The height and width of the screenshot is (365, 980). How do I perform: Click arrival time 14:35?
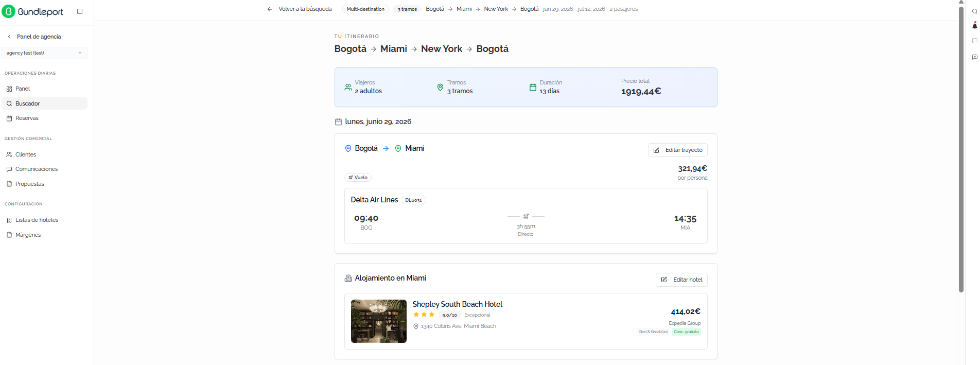click(685, 219)
